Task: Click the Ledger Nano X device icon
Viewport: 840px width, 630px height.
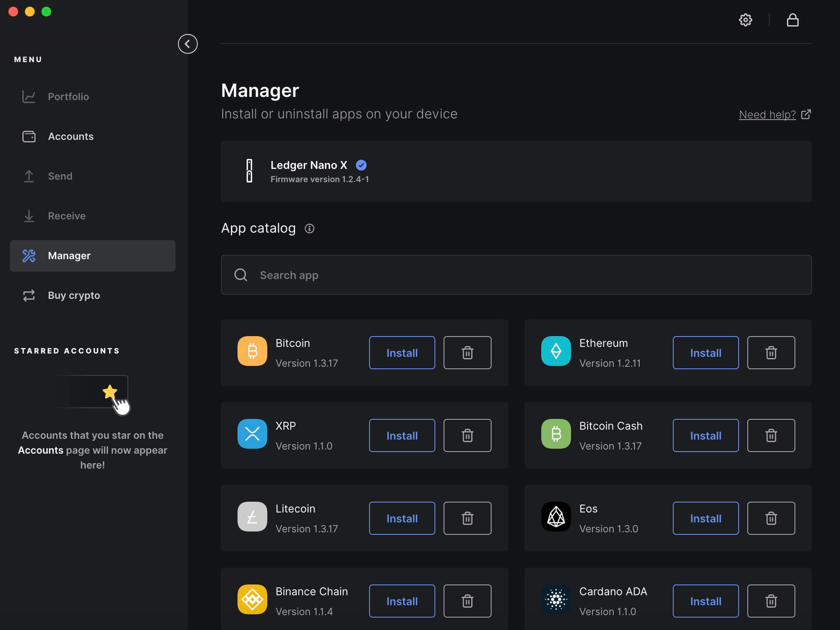Action: pyautogui.click(x=250, y=171)
